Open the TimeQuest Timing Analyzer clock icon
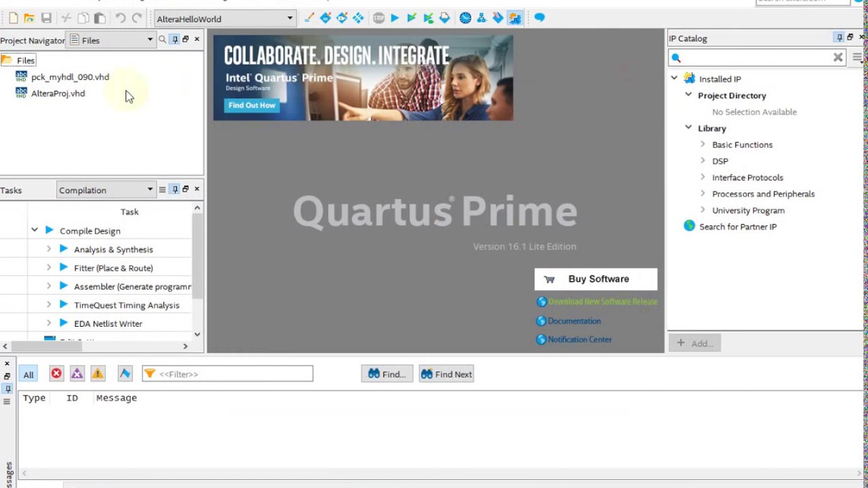868x488 pixels. click(465, 18)
